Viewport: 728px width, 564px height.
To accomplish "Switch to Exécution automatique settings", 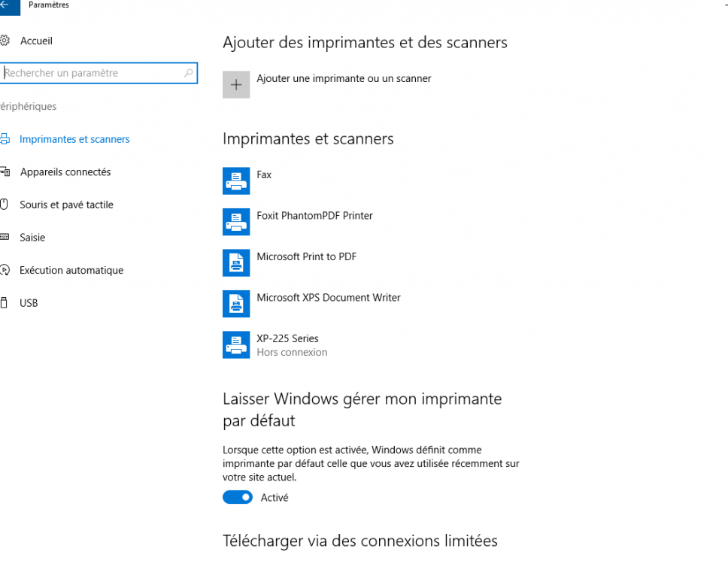I will pyautogui.click(x=71, y=270).
